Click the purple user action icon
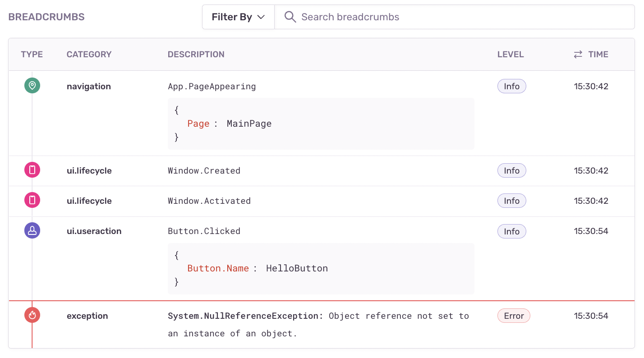Image resolution: width=644 pixels, height=358 pixels. tap(32, 231)
